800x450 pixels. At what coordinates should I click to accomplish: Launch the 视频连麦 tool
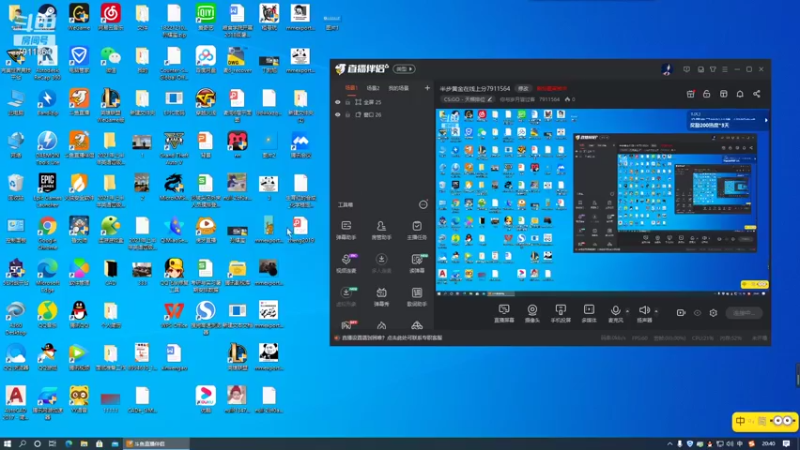[346, 263]
